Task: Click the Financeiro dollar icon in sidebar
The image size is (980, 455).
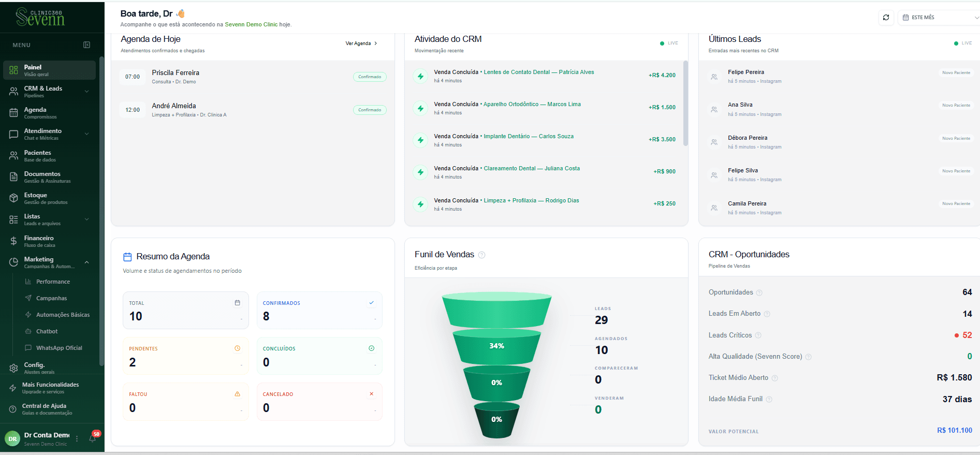Action: (14, 241)
